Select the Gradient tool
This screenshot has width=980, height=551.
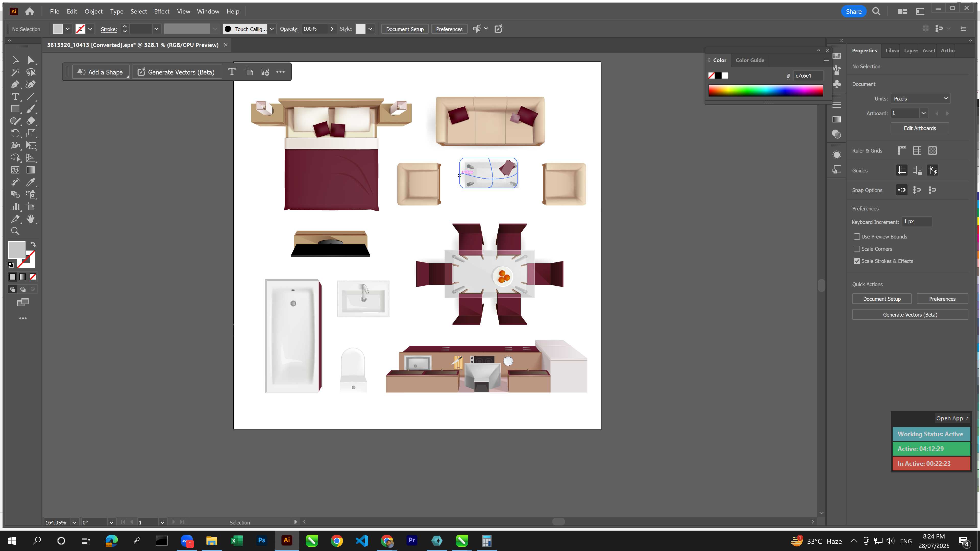click(x=31, y=170)
